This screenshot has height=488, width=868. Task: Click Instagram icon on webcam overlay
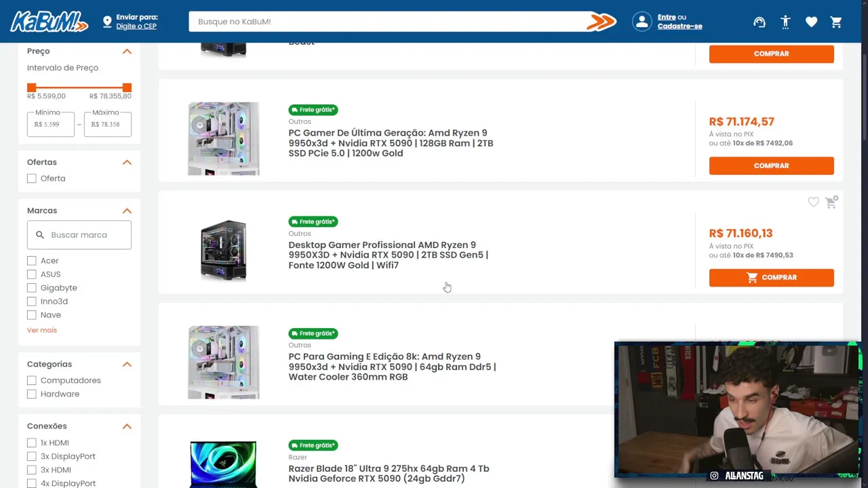click(714, 476)
